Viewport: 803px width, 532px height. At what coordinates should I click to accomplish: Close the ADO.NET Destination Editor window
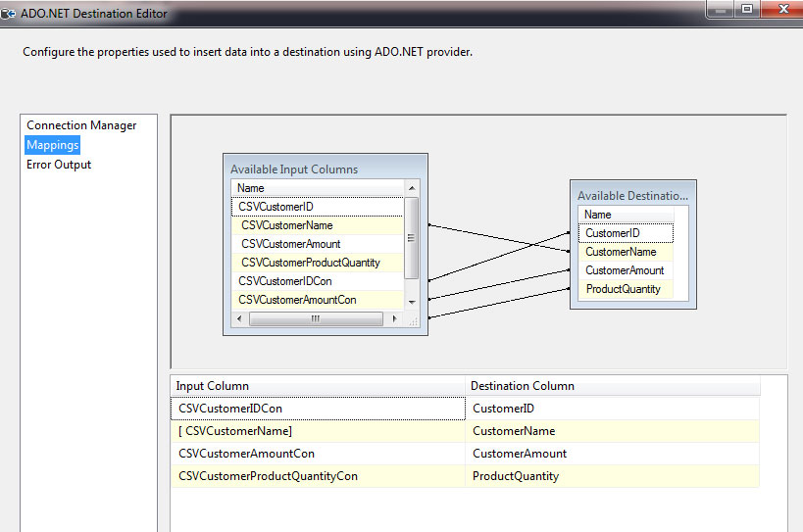click(783, 9)
